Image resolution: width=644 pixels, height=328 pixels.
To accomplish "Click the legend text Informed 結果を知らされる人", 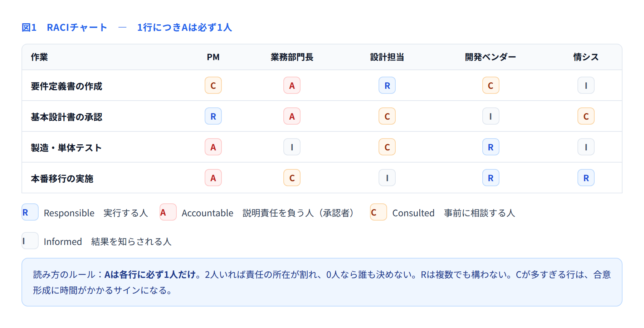I will [x=108, y=242].
